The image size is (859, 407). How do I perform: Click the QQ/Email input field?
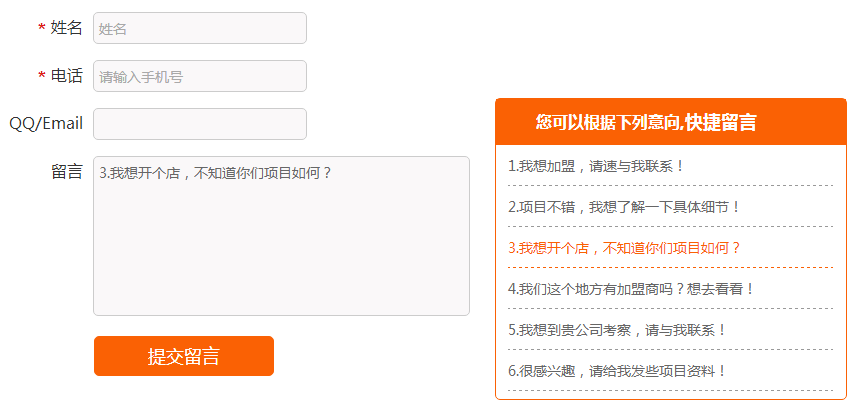click(200, 124)
